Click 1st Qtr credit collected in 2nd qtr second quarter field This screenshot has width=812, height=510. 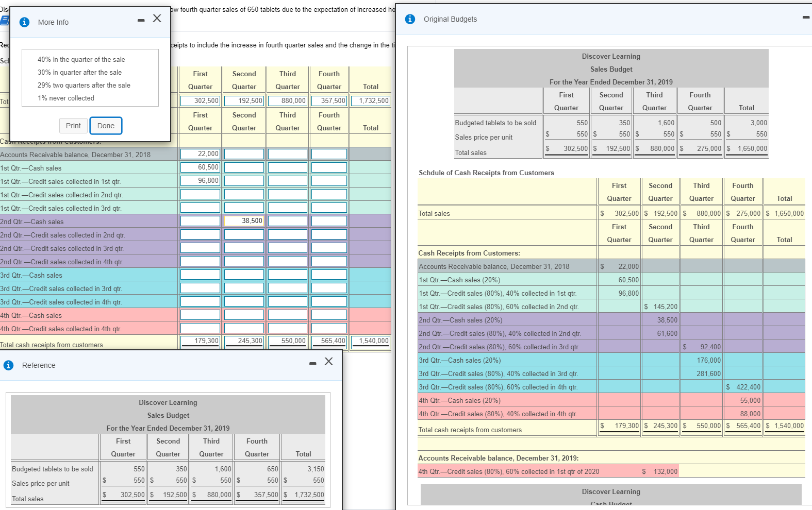pos(244,194)
